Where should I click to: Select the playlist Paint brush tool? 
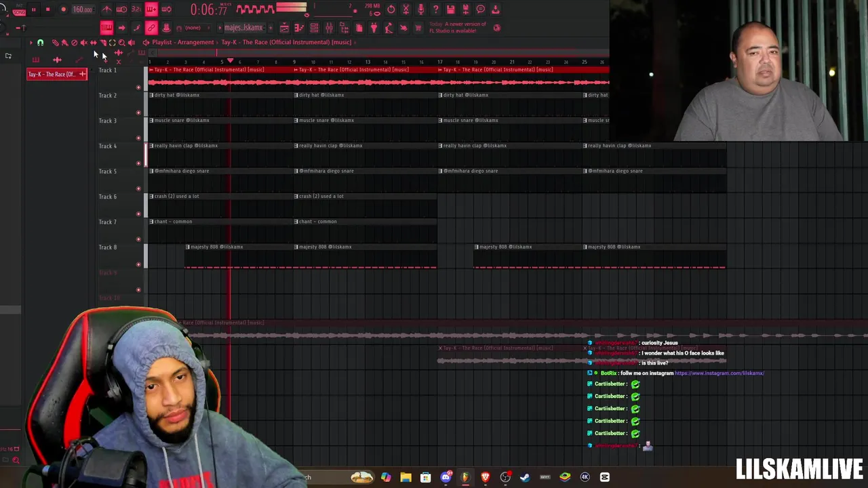(64, 43)
